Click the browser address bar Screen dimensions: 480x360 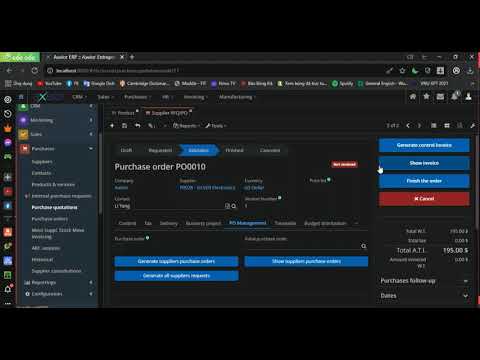click(x=213, y=71)
